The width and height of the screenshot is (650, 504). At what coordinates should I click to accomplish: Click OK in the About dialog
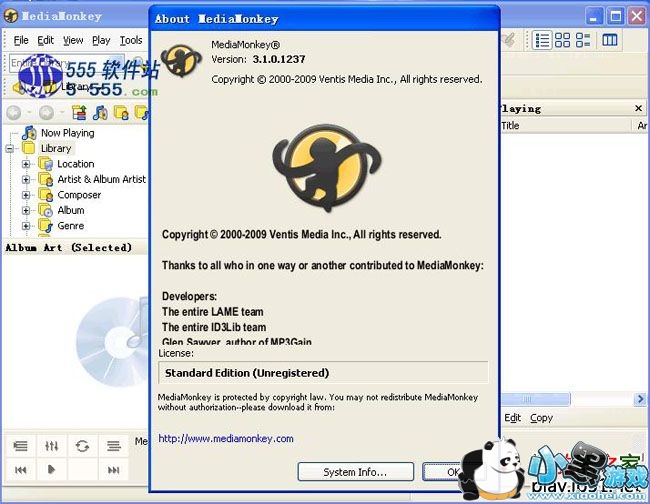point(452,472)
